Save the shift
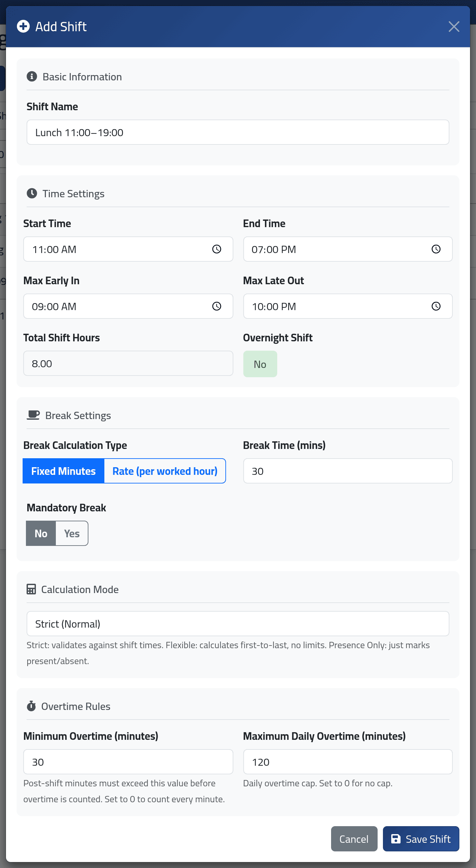This screenshot has height=868, width=476. (x=421, y=839)
